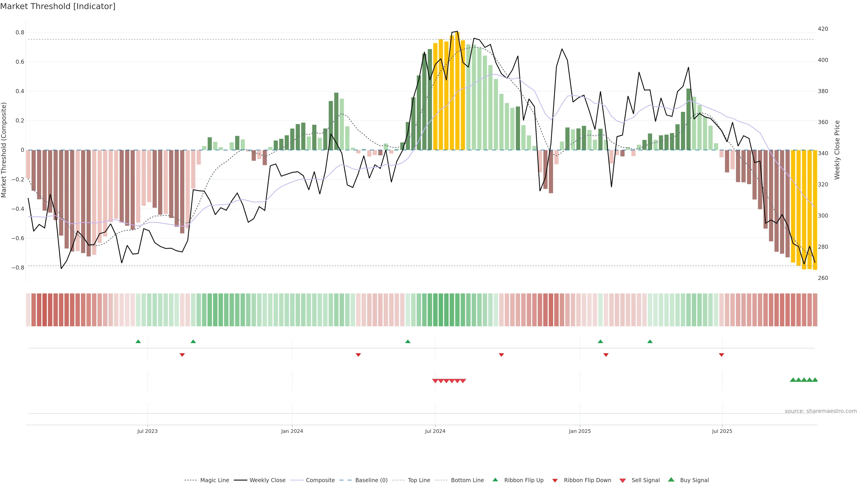
Task: Click the Buy Signal legend triangle icon
Action: [x=671, y=480]
